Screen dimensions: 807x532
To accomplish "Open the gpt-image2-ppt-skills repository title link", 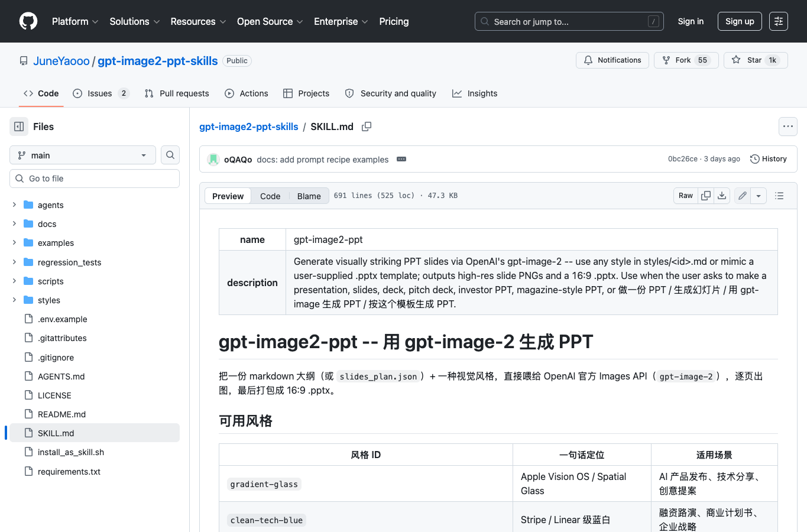I will pyautogui.click(x=157, y=61).
